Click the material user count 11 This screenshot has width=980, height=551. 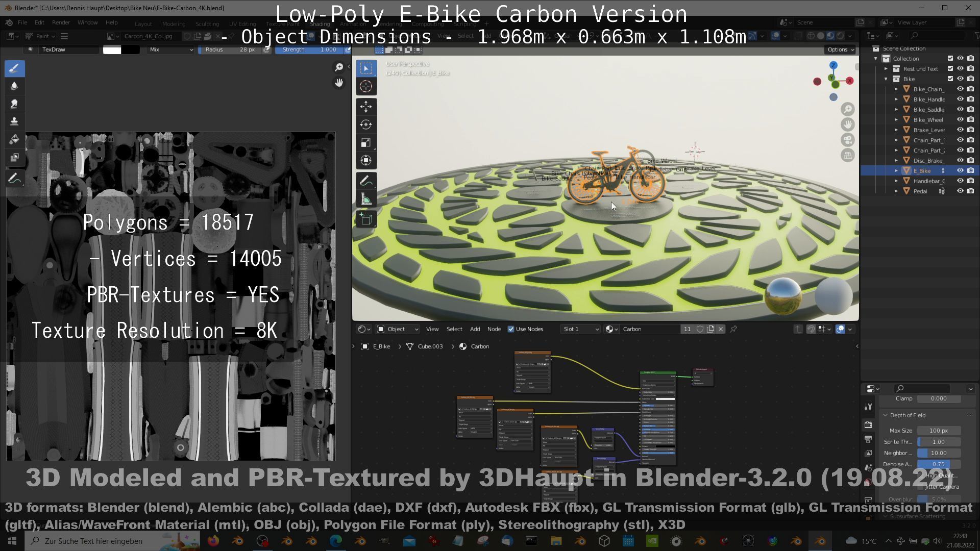pos(687,329)
